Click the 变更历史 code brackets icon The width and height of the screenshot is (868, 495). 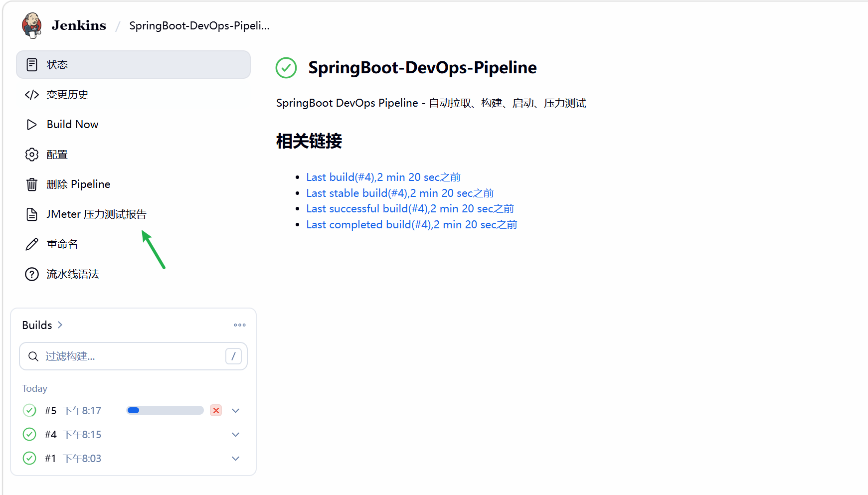coord(32,95)
